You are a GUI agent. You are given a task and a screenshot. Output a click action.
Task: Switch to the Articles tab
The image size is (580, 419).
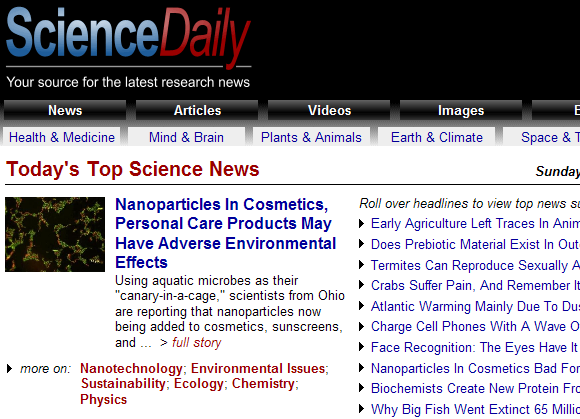pos(197,110)
